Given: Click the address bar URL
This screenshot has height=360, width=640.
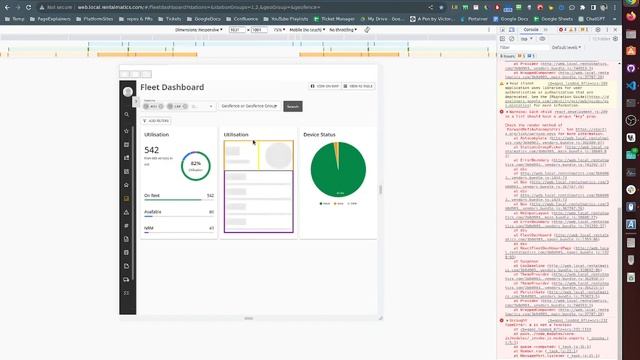Looking at the screenshot, I should coord(199,7).
